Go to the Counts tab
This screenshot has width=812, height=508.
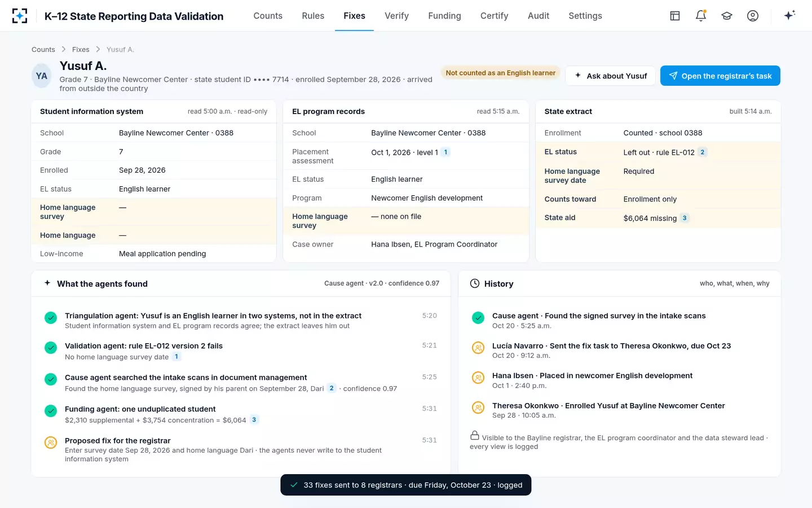pyautogui.click(x=268, y=16)
